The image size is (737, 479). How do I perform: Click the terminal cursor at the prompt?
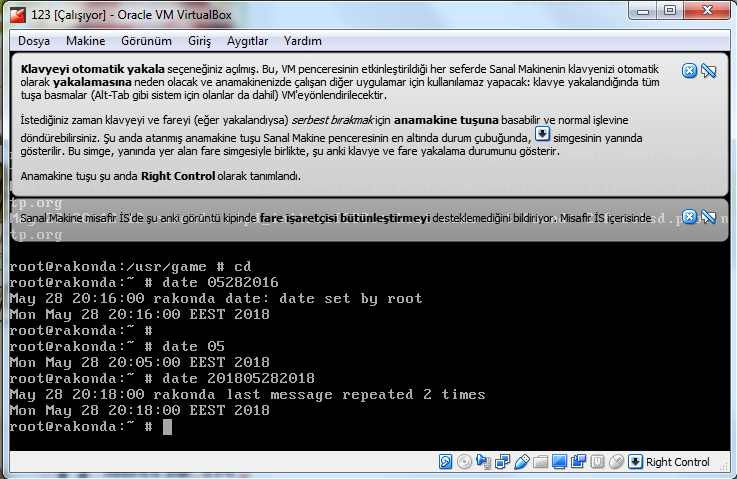tap(167, 427)
